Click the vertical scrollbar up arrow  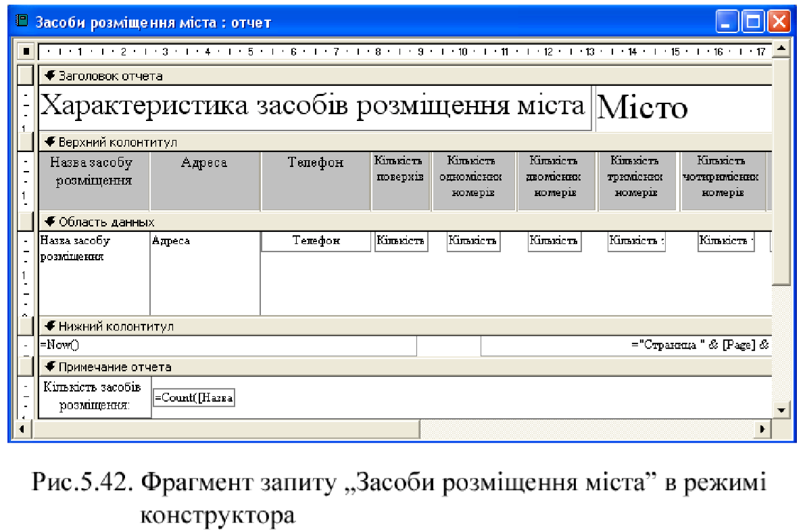(781, 49)
